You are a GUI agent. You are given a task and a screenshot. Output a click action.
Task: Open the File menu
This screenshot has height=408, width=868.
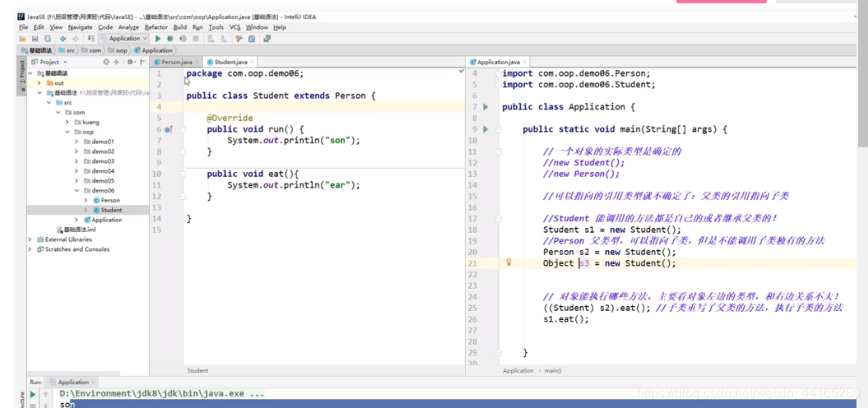[23, 27]
